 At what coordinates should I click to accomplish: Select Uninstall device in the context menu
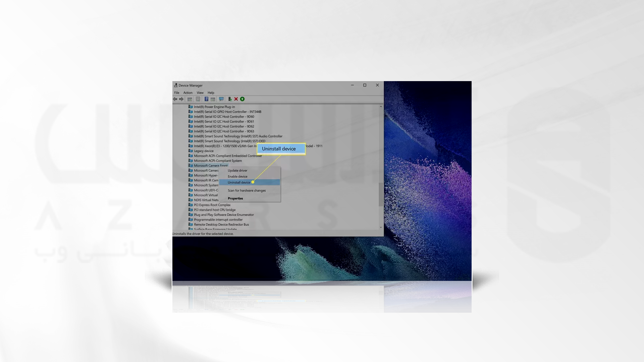pos(250,182)
